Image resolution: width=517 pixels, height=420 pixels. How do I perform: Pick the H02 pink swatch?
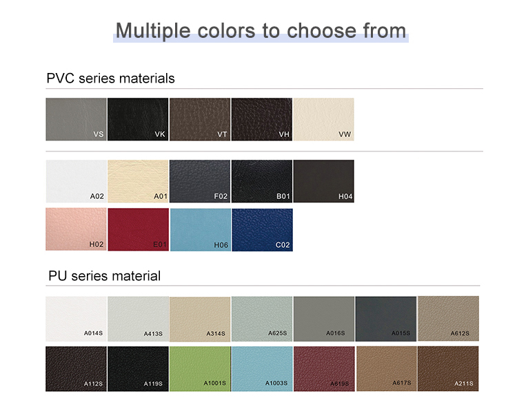(76, 229)
